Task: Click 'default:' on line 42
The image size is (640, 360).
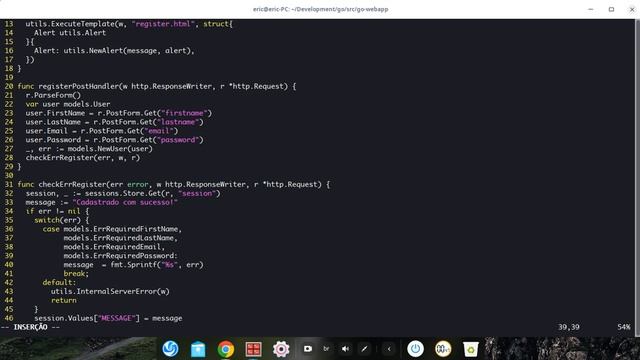Action: pos(59,283)
